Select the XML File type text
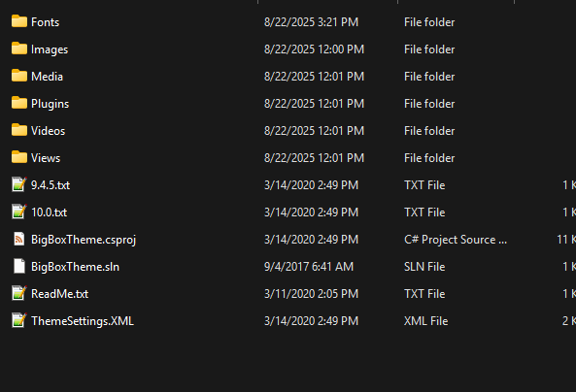This screenshot has height=392, width=576. coord(425,321)
